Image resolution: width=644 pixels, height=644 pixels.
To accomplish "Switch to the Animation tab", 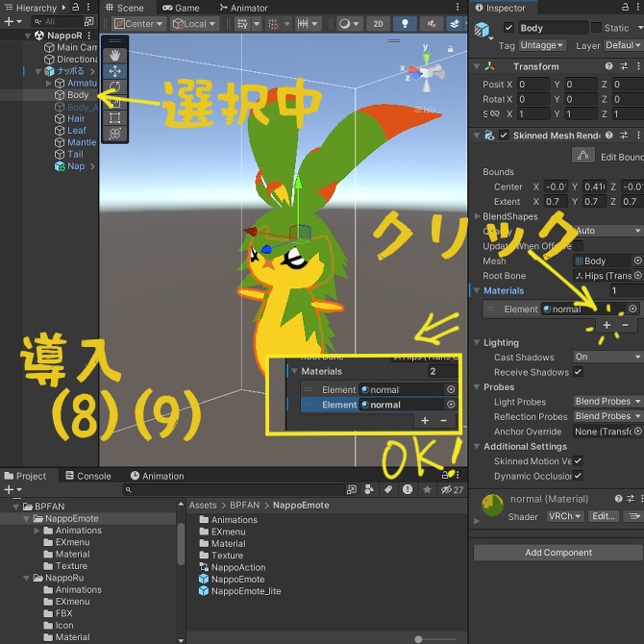I will (158, 476).
